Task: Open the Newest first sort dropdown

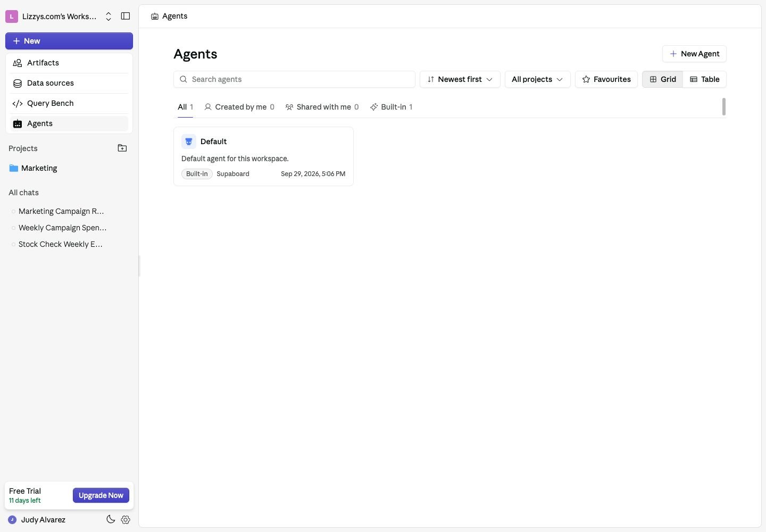Action: click(460, 79)
